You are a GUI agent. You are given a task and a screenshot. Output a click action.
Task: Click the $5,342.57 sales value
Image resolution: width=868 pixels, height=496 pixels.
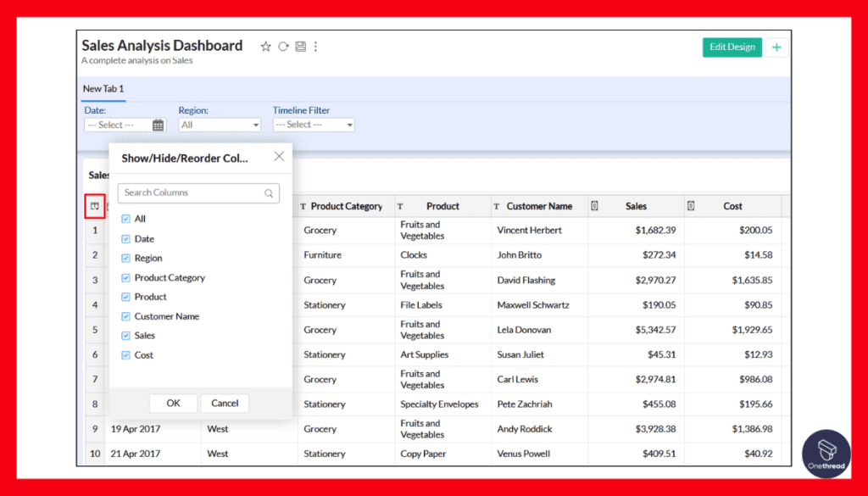(x=655, y=330)
